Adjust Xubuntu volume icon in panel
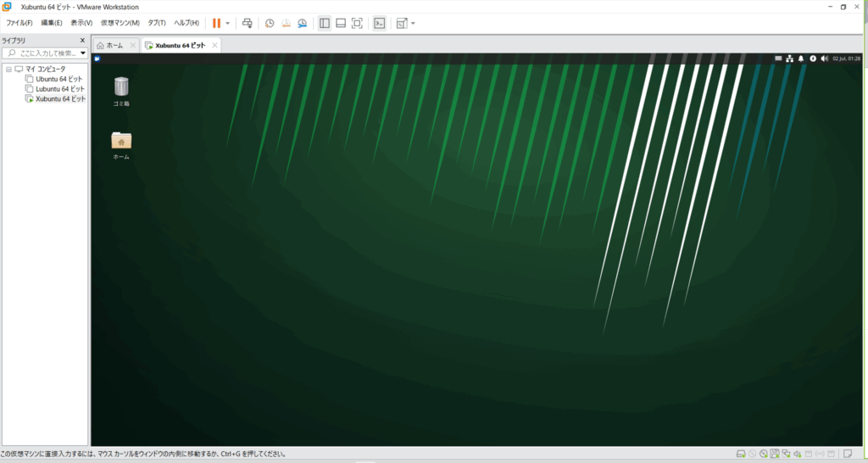Viewport: 868px width, 463px height. click(824, 59)
